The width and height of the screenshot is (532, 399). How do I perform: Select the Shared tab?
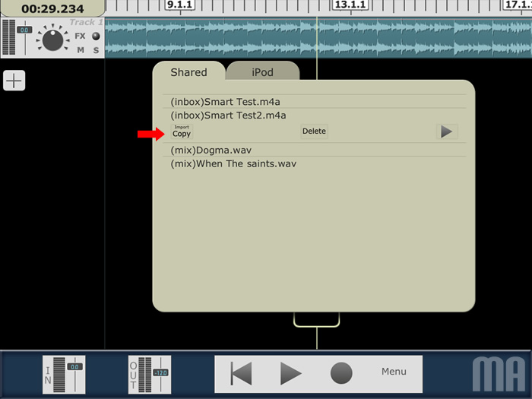click(189, 72)
